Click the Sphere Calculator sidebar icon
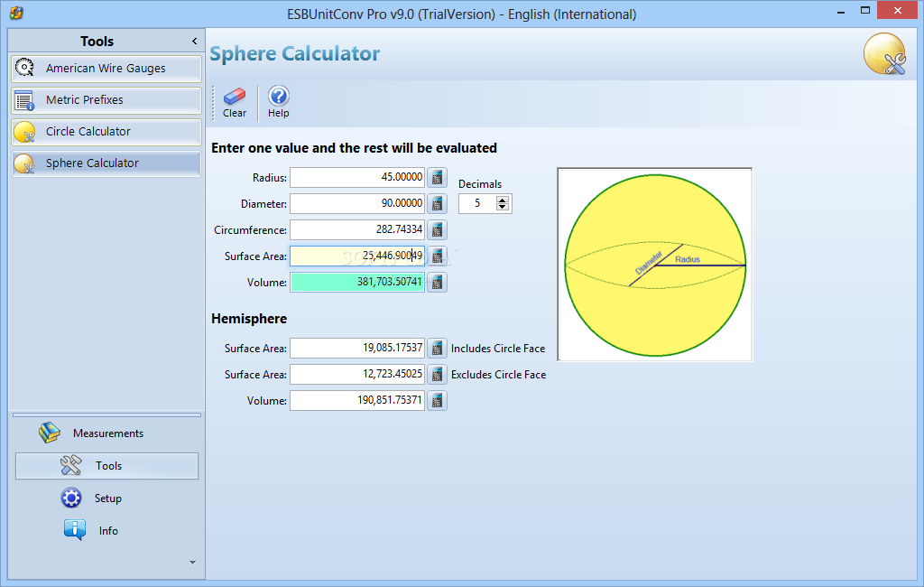 click(24, 164)
